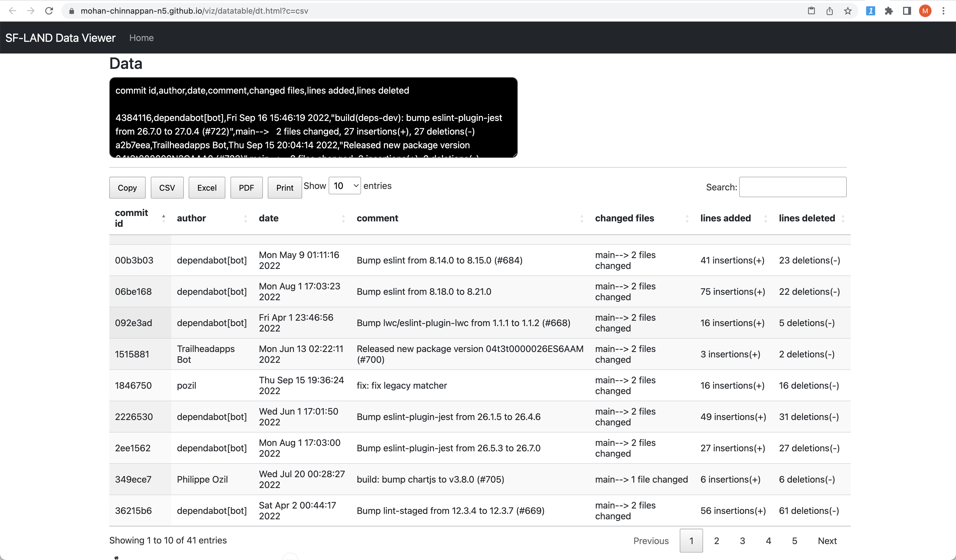Screen dimensions: 956x560
Task: Go to pagination page 2
Action: pyautogui.click(x=717, y=540)
